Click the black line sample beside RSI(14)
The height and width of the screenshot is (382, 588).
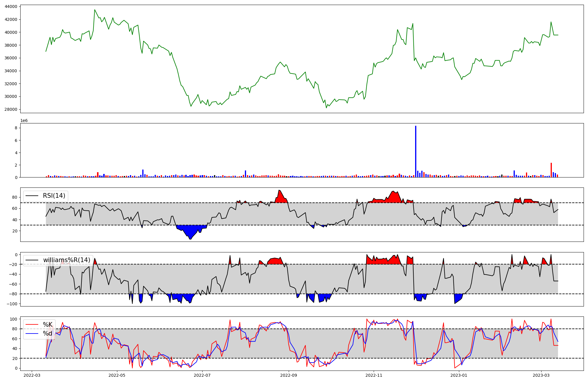[x=32, y=196]
